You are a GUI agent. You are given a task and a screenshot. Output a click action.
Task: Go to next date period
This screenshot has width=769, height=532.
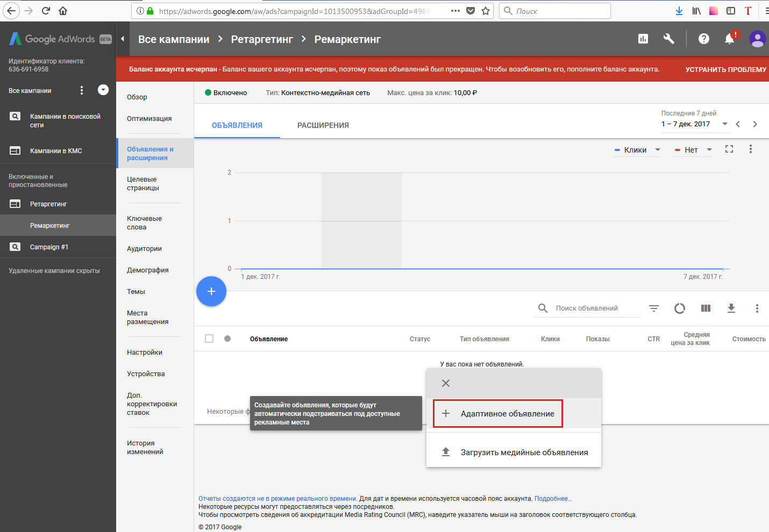(x=755, y=124)
